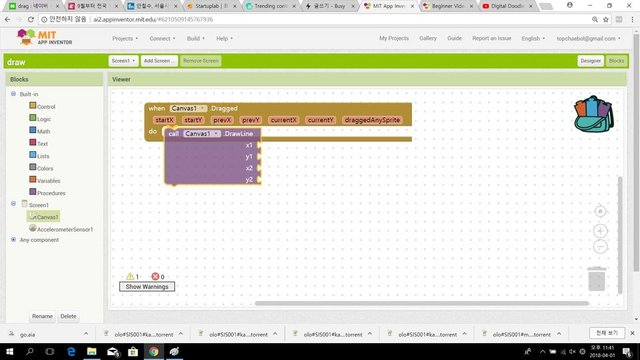Open the backpack icon in viewer
Screen dimensions: 640x360
594,114
